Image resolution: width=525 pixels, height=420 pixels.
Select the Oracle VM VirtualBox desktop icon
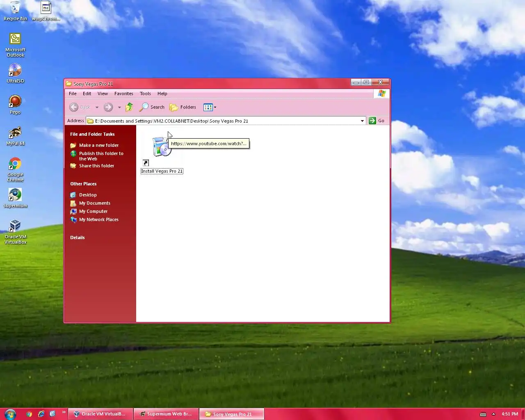(15, 232)
